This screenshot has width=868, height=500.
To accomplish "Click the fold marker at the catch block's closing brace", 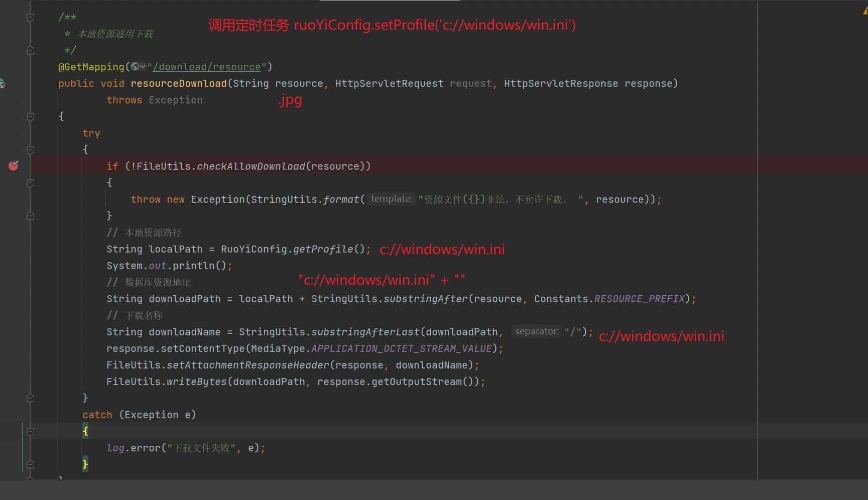I will click(x=30, y=464).
